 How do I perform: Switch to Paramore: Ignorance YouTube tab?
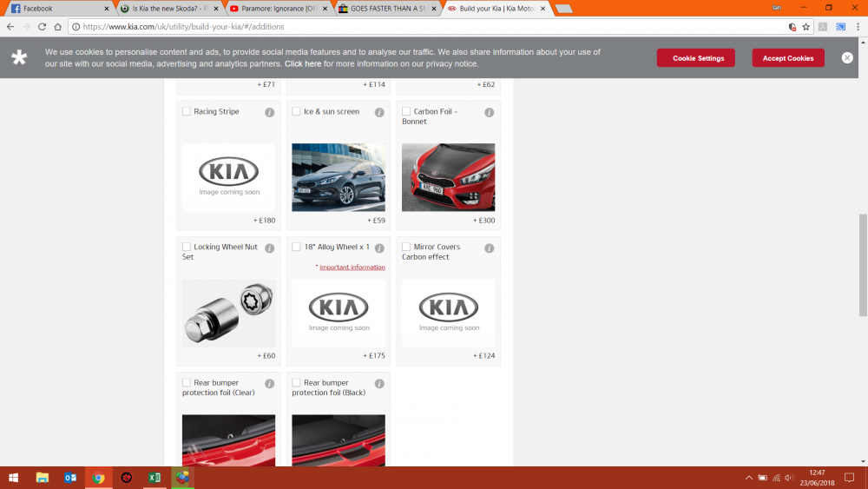pos(279,9)
